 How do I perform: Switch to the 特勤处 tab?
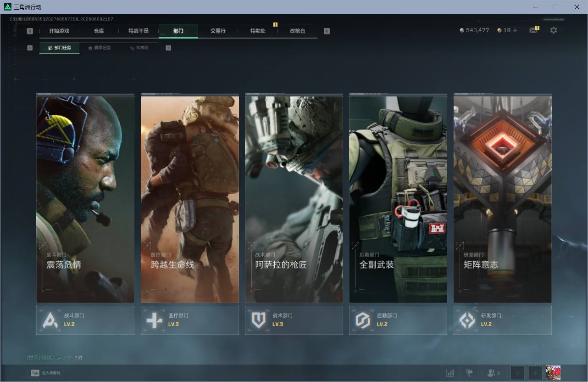[258, 31]
